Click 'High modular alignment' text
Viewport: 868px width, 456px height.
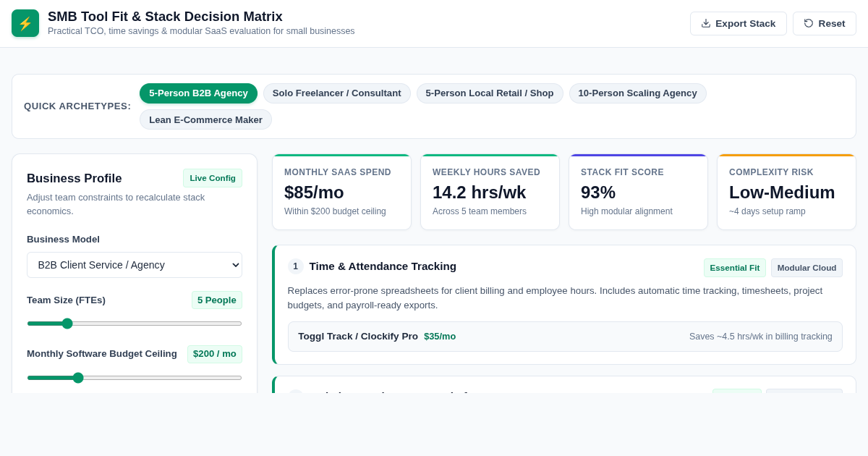tap(626, 211)
